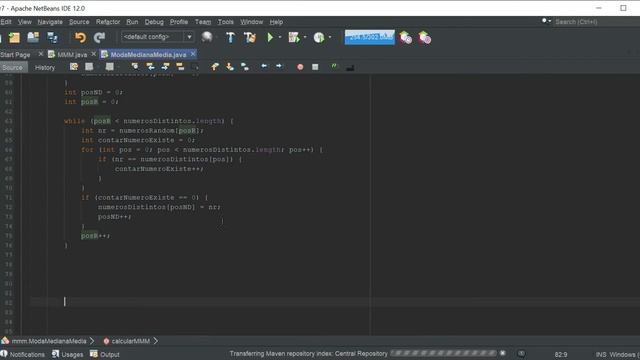Screen dimensions: 640x360
Task: Go to Next Bookmark icon
Action: click(x=230, y=67)
